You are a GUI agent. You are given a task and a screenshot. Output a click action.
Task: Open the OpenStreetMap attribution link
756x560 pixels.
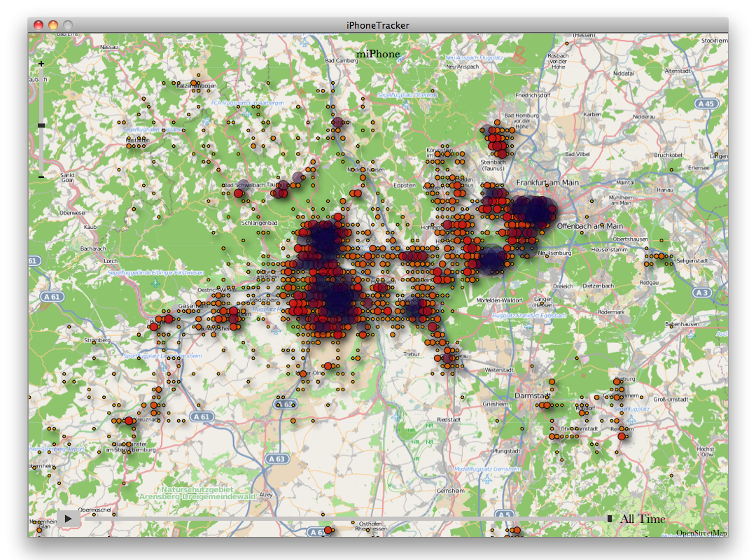pos(701,533)
